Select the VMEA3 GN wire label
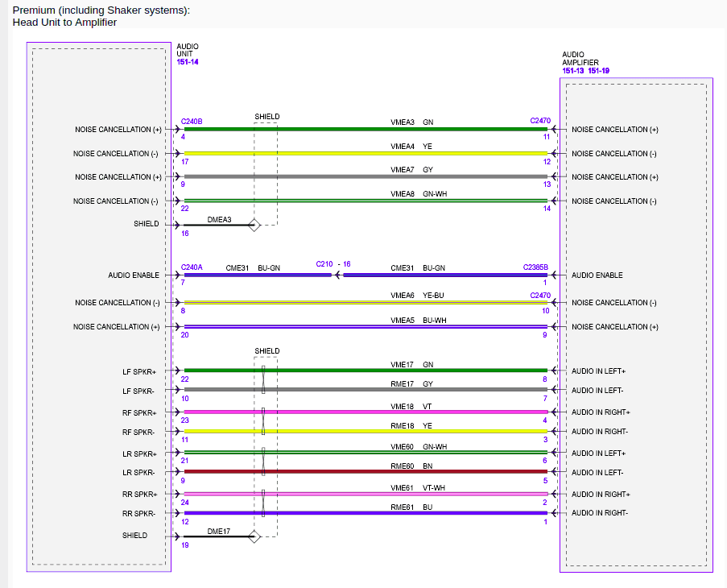Viewport: 727px width, 588px height. tap(411, 122)
